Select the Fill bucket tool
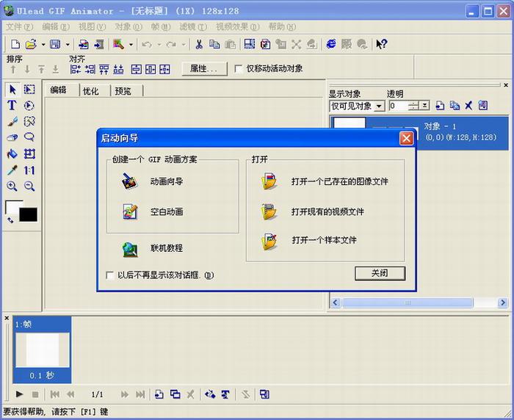The width and height of the screenshot is (514, 420). tap(12, 153)
